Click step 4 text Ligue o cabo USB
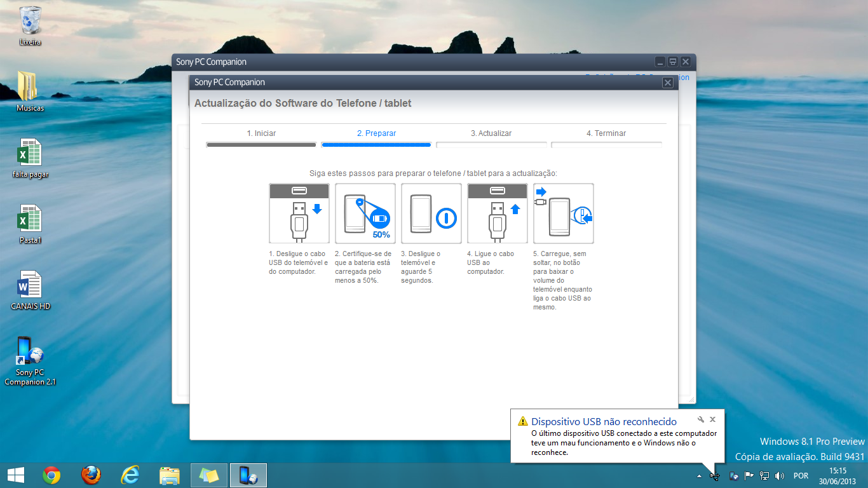The width and height of the screenshot is (868, 488). coord(491,262)
